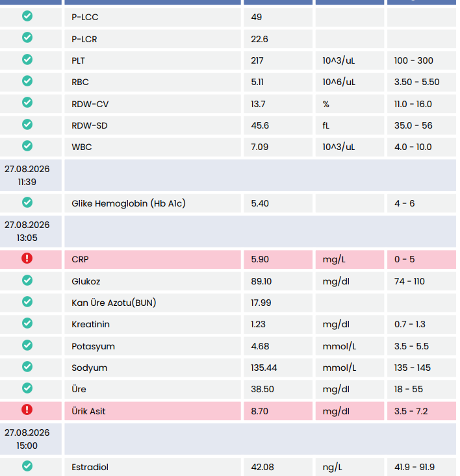Click the green check icon next to P-LCC
Viewport: 460px width, 476px height.
27,16
